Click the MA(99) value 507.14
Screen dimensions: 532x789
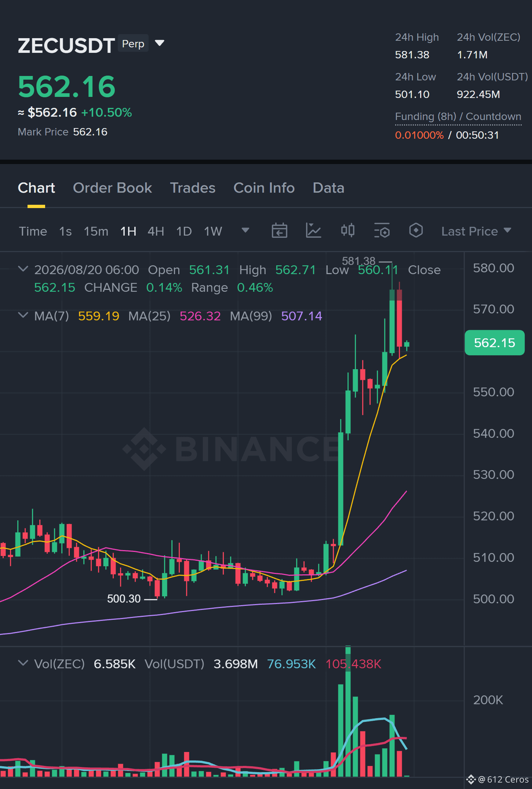(302, 316)
